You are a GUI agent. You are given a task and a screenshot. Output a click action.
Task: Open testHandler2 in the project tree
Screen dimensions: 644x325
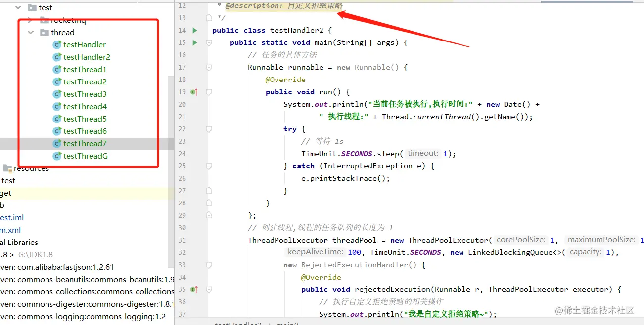pos(87,57)
